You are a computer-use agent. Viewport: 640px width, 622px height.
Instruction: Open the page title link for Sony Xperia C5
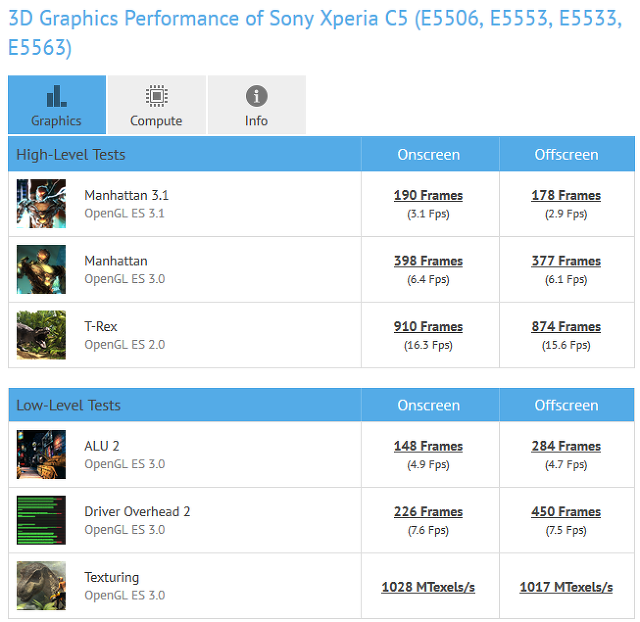click(x=315, y=33)
